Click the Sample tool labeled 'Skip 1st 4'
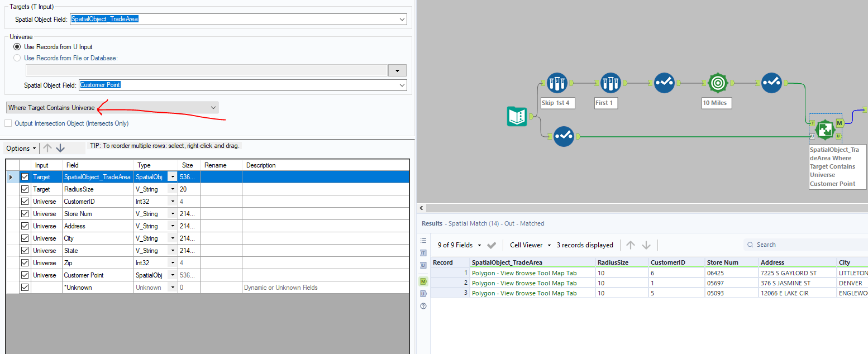The height and width of the screenshot is (354, 868). pyautogui.click(x=557, y=82)
